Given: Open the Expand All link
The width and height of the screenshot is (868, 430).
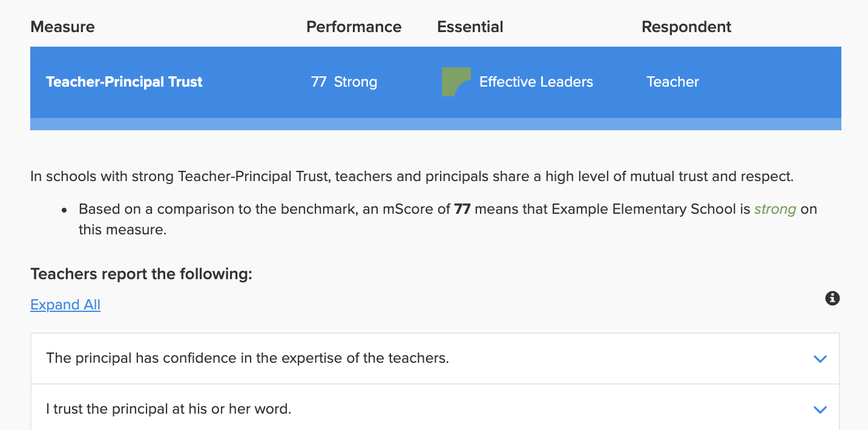Looking at the screenshot, I should tap(65, 305).
